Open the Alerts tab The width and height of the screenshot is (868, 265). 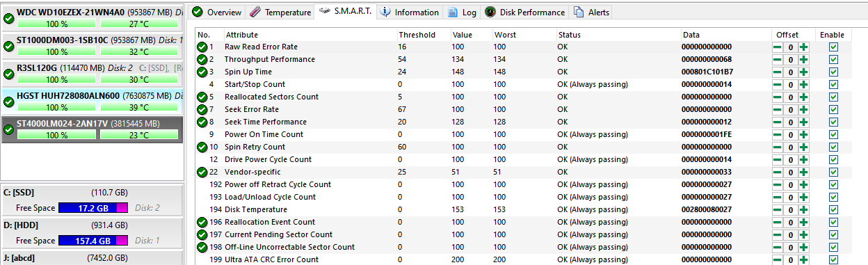click(592, 12)
